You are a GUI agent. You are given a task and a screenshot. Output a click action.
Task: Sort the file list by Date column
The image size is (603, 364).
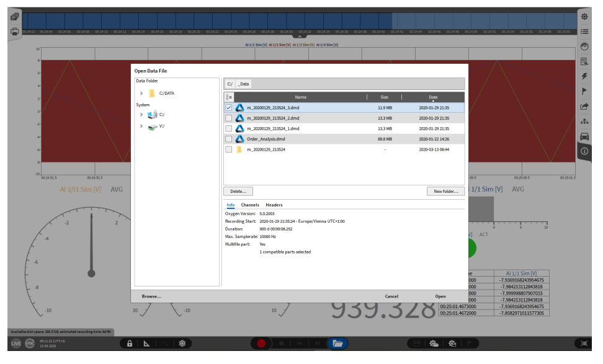point(433,97)
